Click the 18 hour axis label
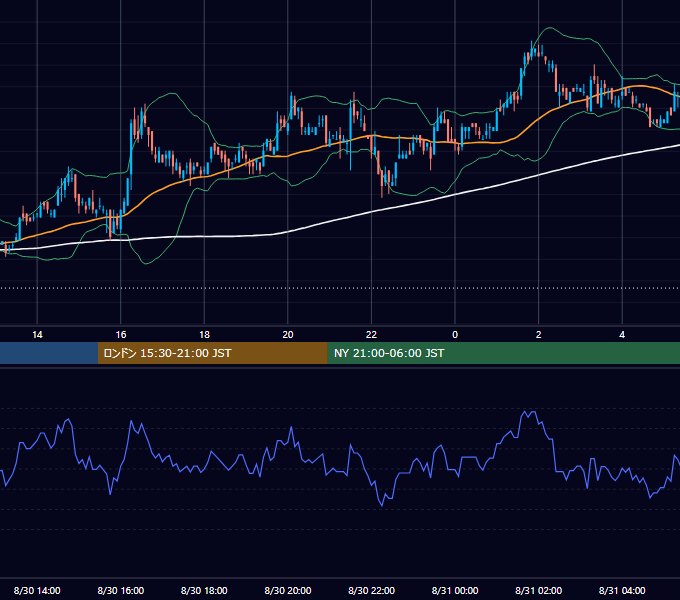 pos(204,335)
